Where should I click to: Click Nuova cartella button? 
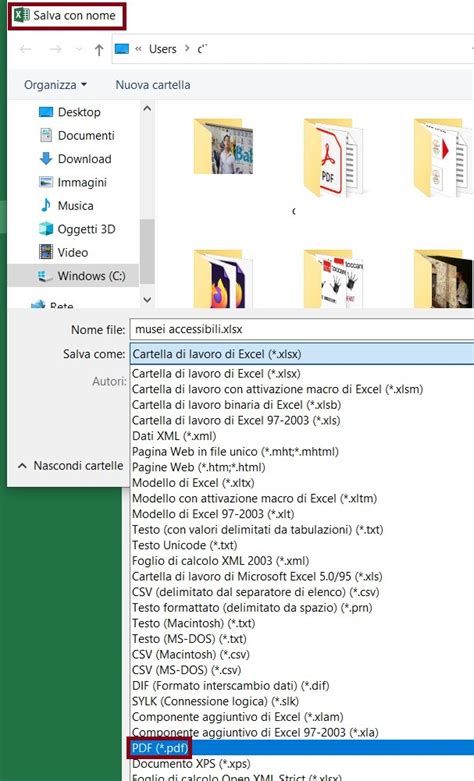point(153,85)
